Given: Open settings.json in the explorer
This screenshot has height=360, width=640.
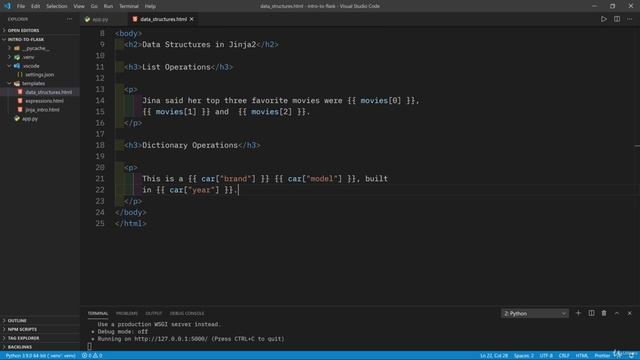Looking at the screenshot, I should click(40, 75).
